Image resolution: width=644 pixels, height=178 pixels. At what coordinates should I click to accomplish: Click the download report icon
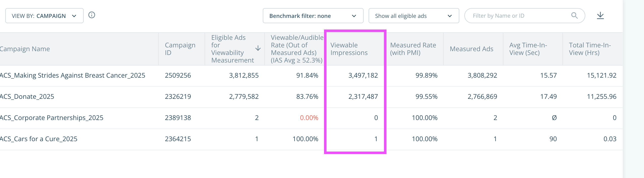600,16
